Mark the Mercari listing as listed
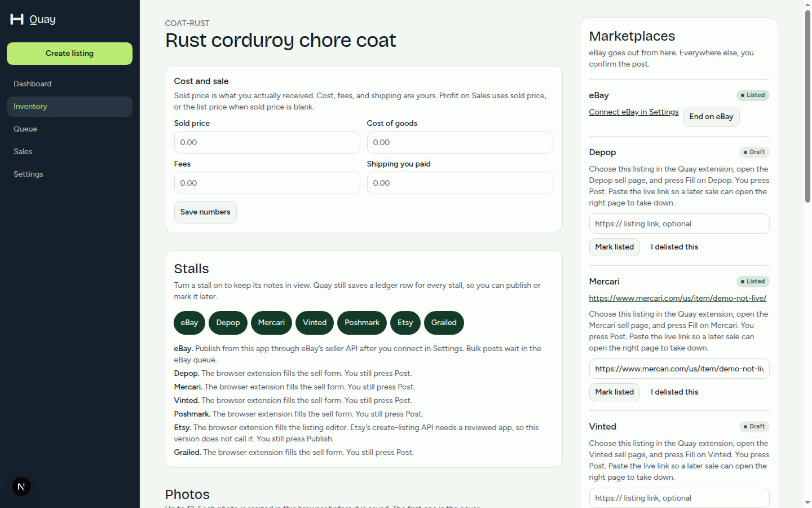This screenshot has width=812, height=508. click(x=615, y=392)
